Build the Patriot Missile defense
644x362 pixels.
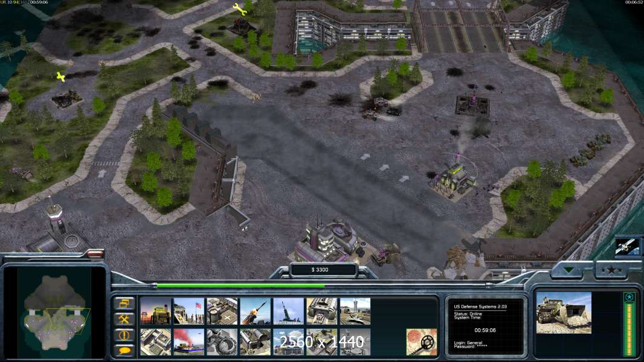point(255,311)
